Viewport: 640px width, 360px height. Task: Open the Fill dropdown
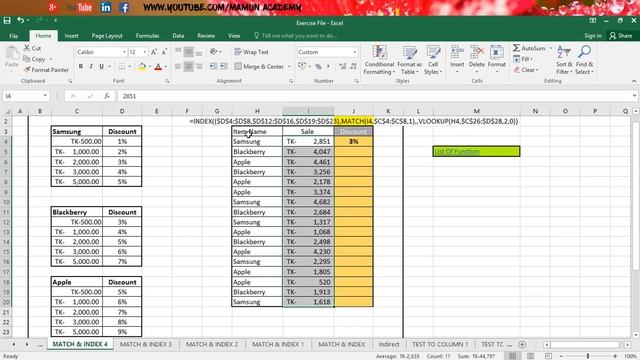(x=523, y=59)
